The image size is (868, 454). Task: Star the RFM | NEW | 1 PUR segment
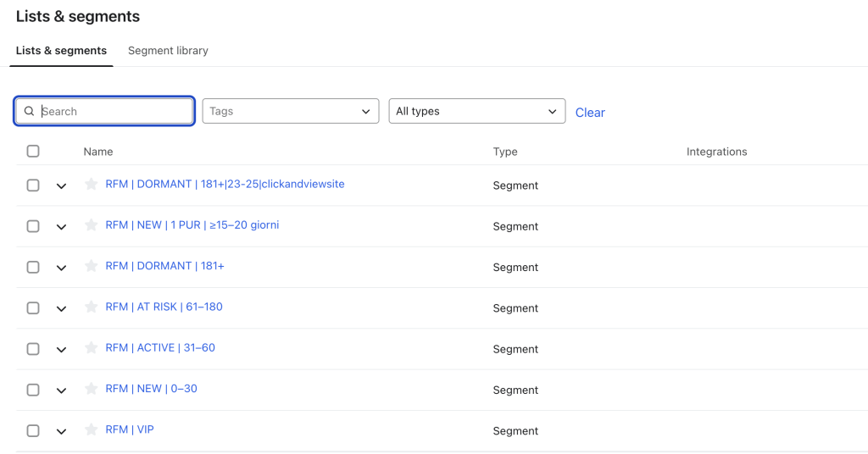pos(92,225)
